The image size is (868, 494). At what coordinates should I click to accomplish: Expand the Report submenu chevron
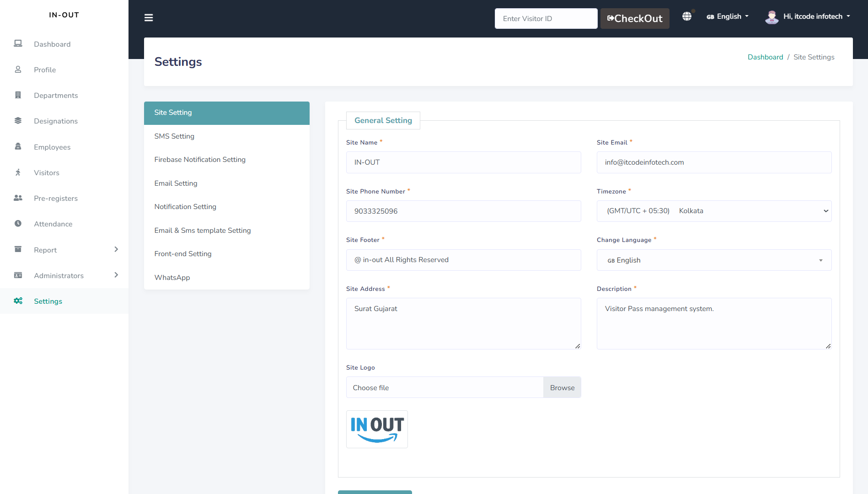(x=116, y=249)
